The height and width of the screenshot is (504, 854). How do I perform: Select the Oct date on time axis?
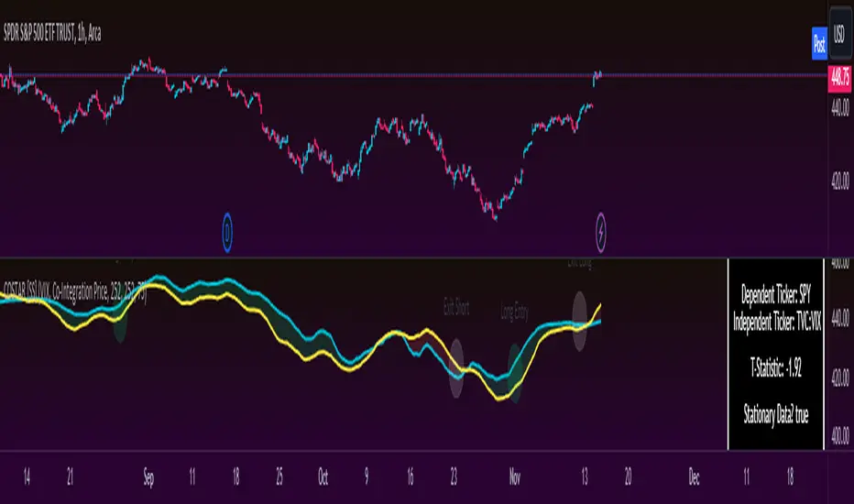[323, 477]
